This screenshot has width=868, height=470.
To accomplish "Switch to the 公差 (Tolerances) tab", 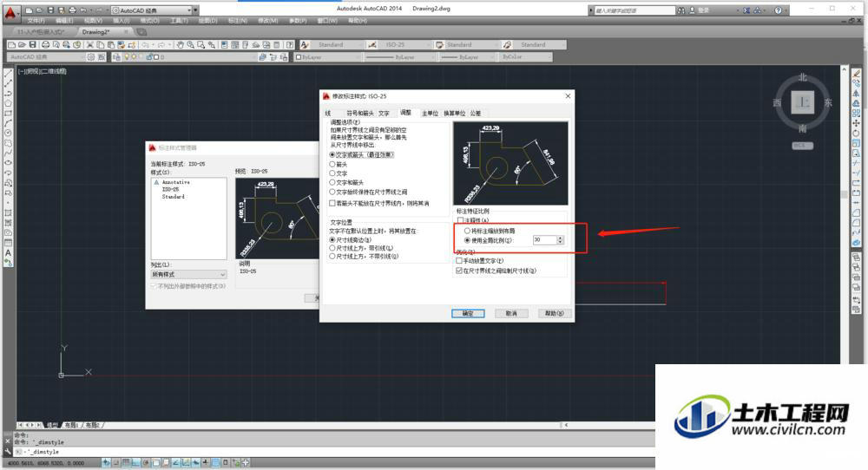I will [x=476, y=113].
